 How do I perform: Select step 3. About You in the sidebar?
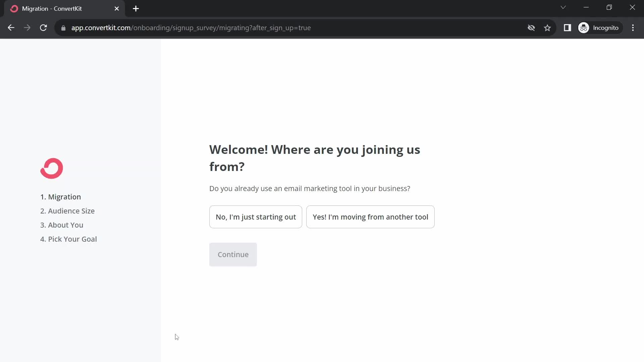(x=62, y=225)
